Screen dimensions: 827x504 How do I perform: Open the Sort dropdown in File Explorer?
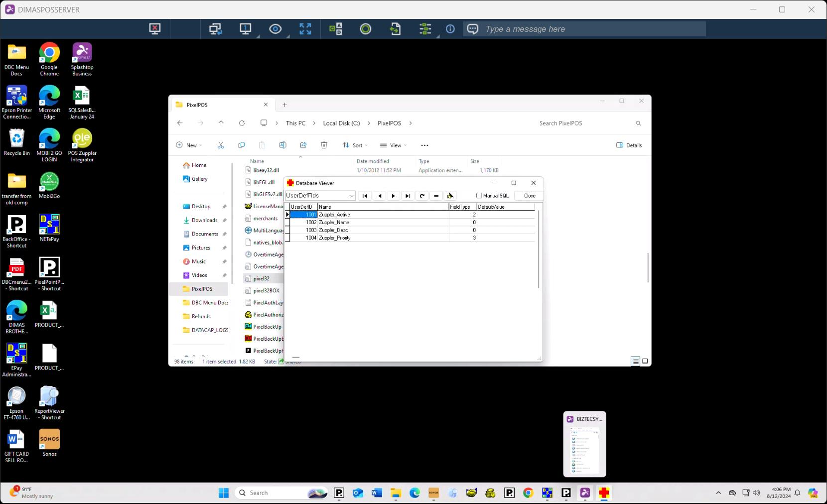point(355,145)
